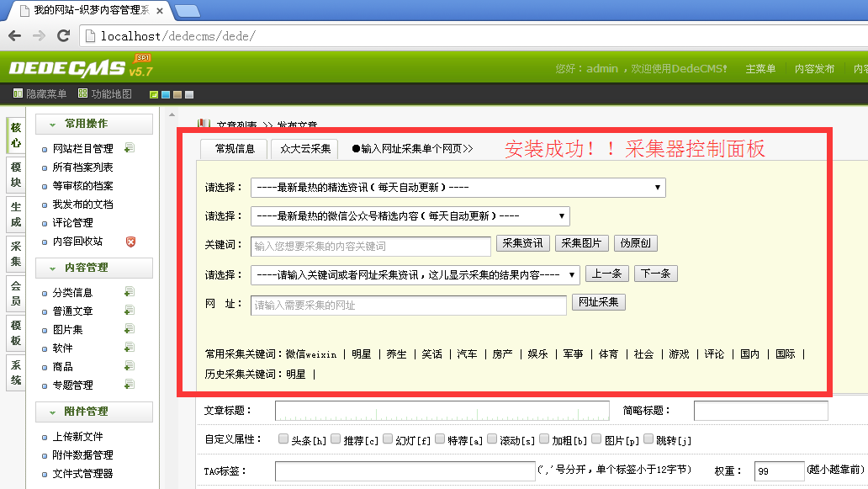The width and height of the screenshot is (868, 489).
Task: Select the blue skin color swatch
Action: point(166,95)
